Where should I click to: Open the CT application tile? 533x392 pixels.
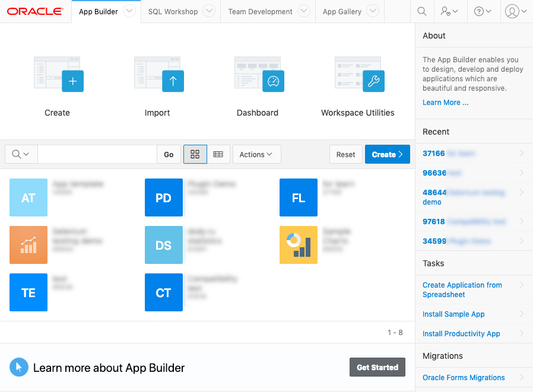click(x=164, y=292)
